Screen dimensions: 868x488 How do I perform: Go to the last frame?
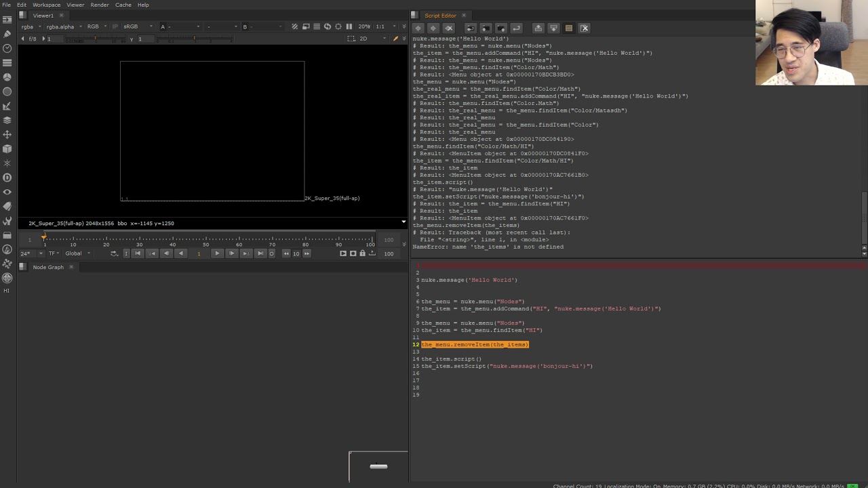click(260, 253)
